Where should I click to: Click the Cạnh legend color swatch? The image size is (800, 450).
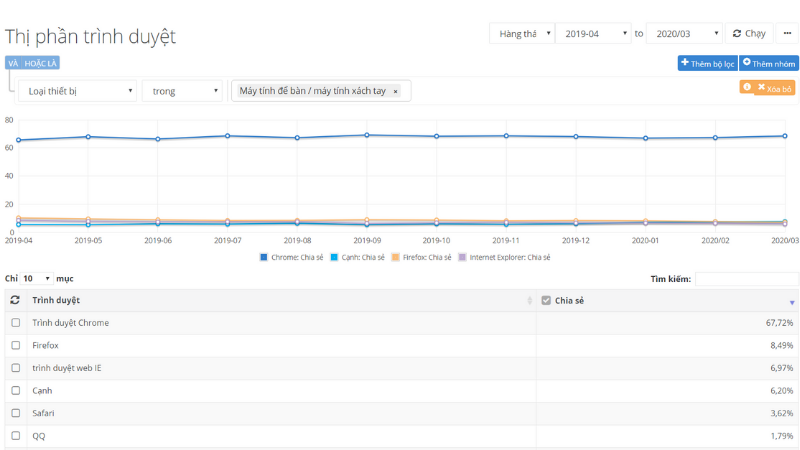click(x=334, y=257)
